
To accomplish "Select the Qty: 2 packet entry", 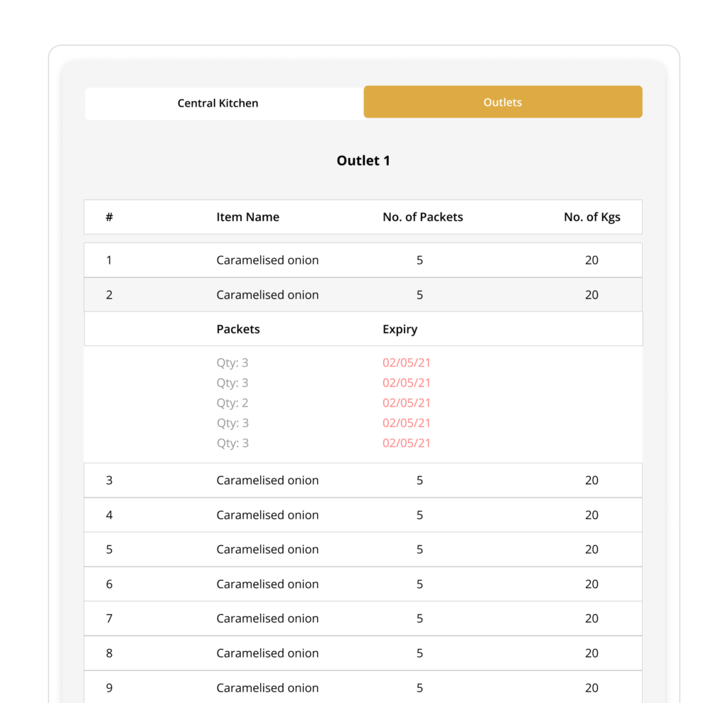I will pyautogui.click(x=232, y=403).
